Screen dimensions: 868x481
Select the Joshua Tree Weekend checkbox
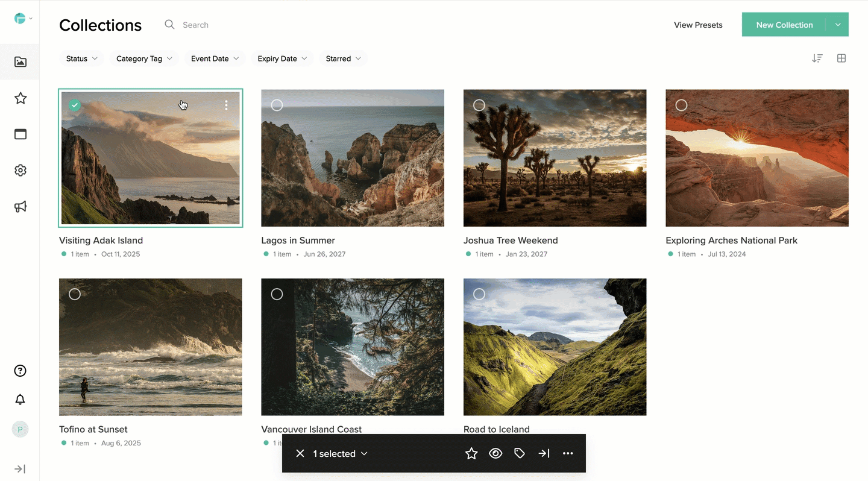(x=479, y=105)
